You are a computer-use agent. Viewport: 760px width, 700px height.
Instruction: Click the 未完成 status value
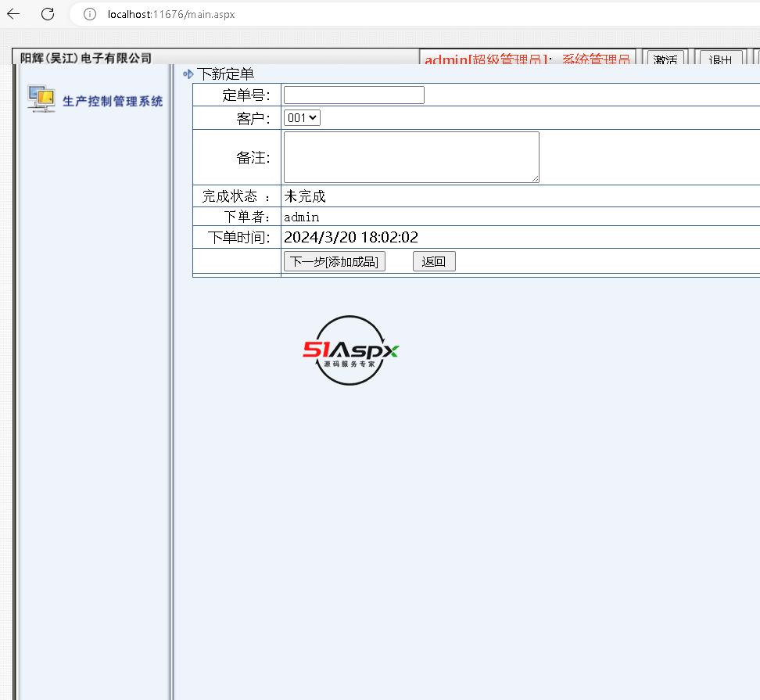(x=305, y=196)
